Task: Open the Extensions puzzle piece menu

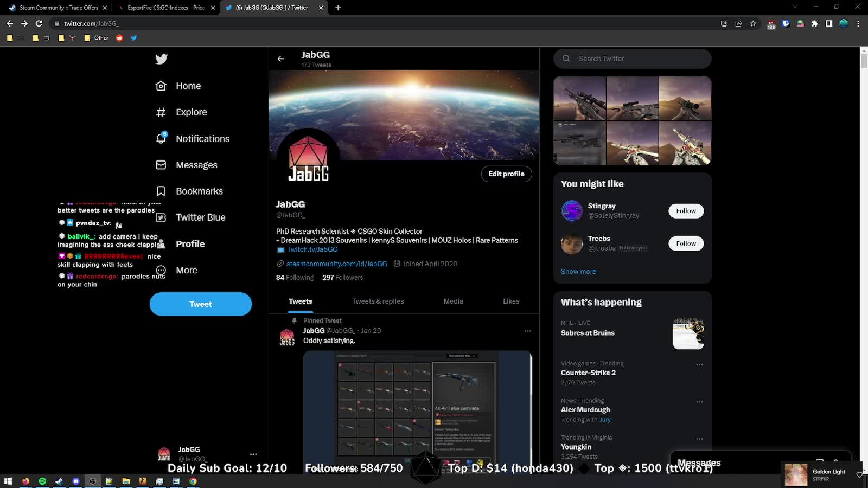Action: tap(814, 23)
